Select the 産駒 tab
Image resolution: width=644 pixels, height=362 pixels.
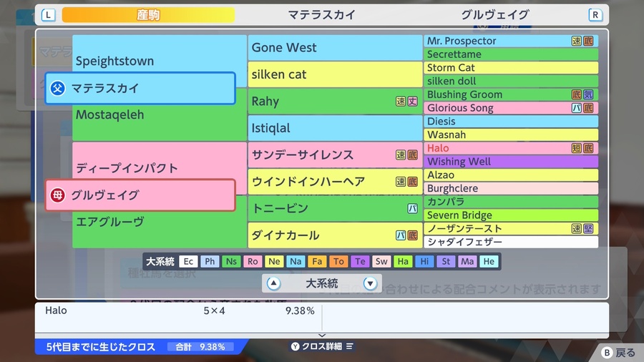[148, 15]
